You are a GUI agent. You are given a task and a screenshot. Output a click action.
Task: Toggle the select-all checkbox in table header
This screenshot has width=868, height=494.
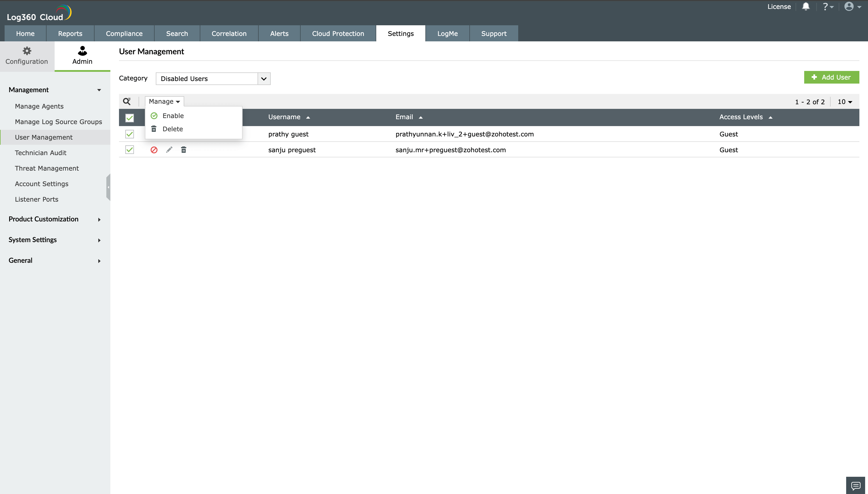pos(129,117)
